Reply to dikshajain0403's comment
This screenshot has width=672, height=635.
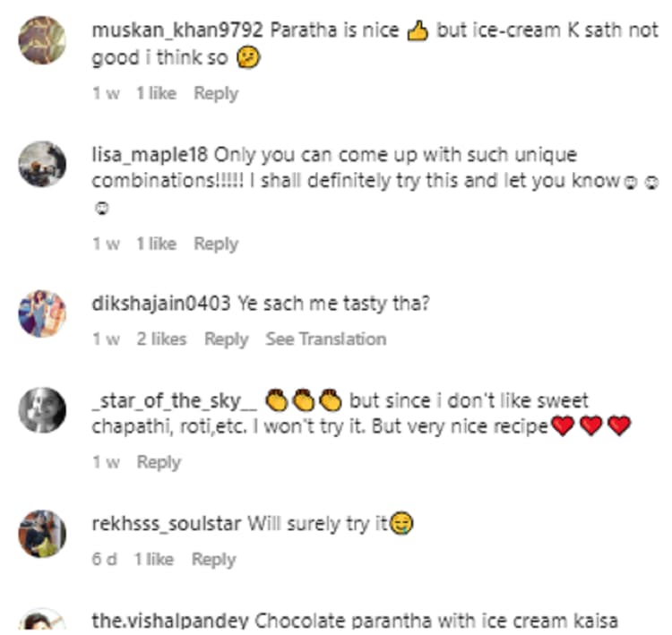[x=226, y=339]
